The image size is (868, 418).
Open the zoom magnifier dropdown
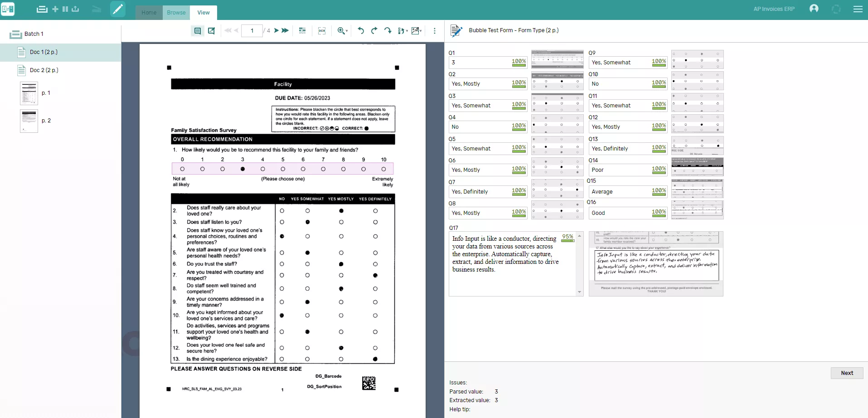pos(342,31)
